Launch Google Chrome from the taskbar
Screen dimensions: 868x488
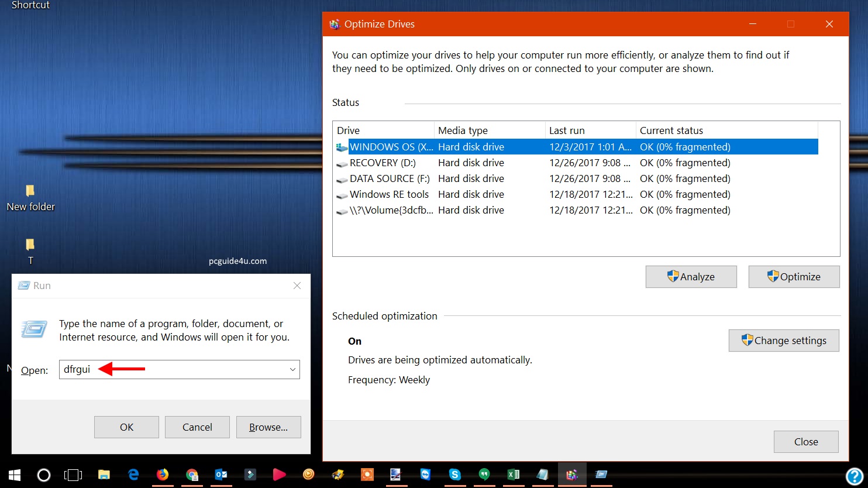[x=192, y=475]
